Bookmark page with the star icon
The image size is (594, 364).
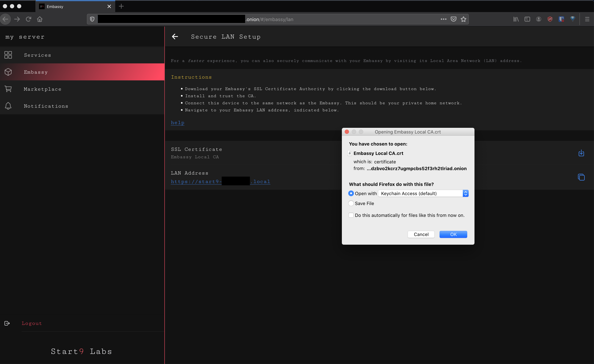point(463,19)
